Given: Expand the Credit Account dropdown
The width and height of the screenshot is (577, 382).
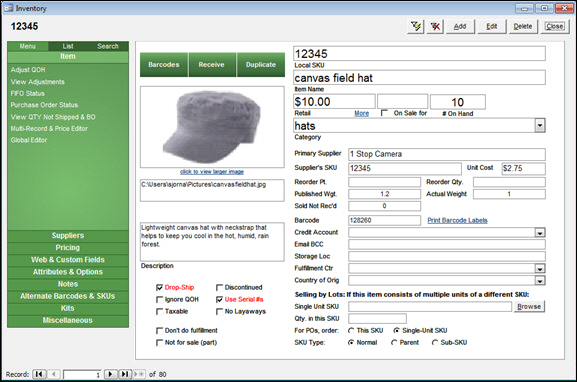Looking at the screenshot, I should (x=539, y=233).
